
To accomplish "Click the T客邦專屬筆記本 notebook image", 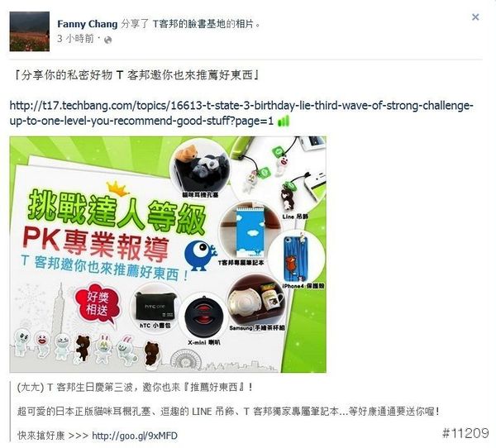I will [250, 232].
